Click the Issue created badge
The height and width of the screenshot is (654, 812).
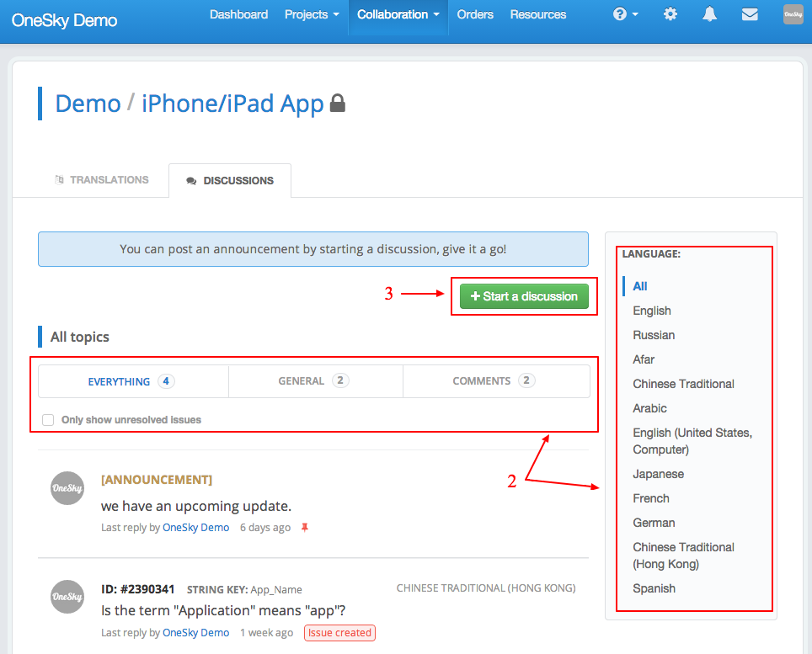coord(339,633)
